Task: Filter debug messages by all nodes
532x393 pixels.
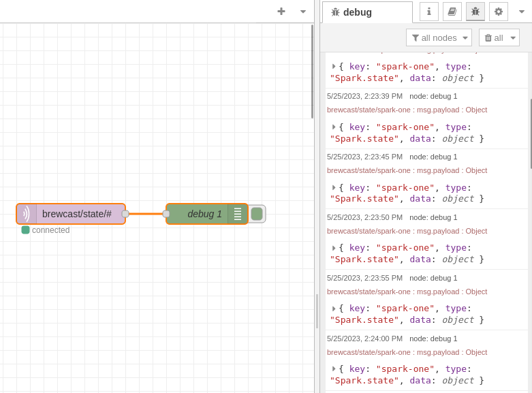Action: coord(439,37)
